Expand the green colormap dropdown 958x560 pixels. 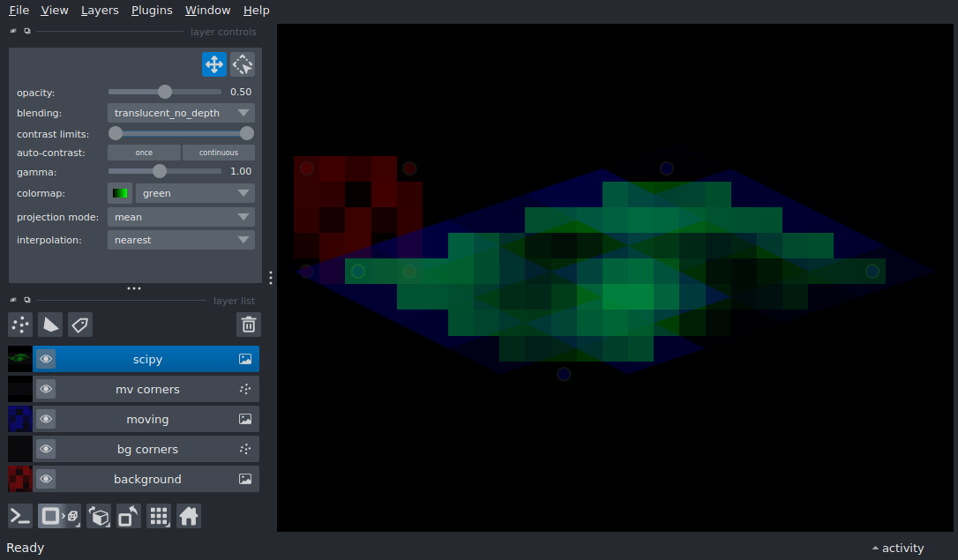tap(195, 193)
